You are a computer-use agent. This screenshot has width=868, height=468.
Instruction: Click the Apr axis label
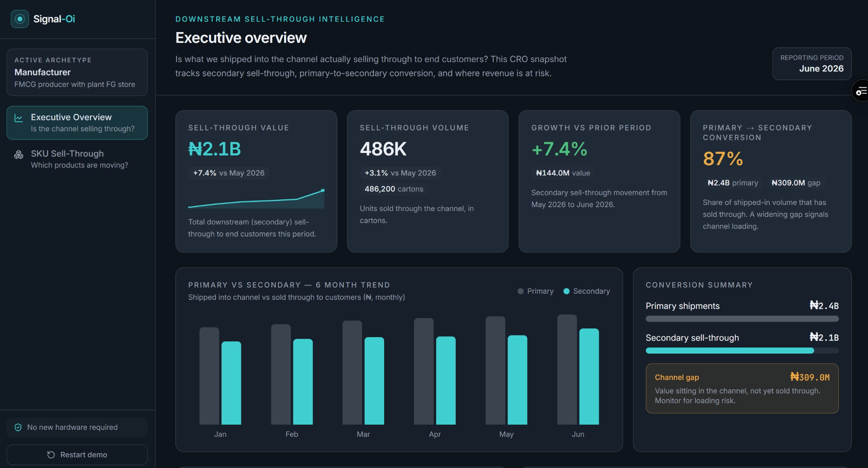(x=435, y=434)
